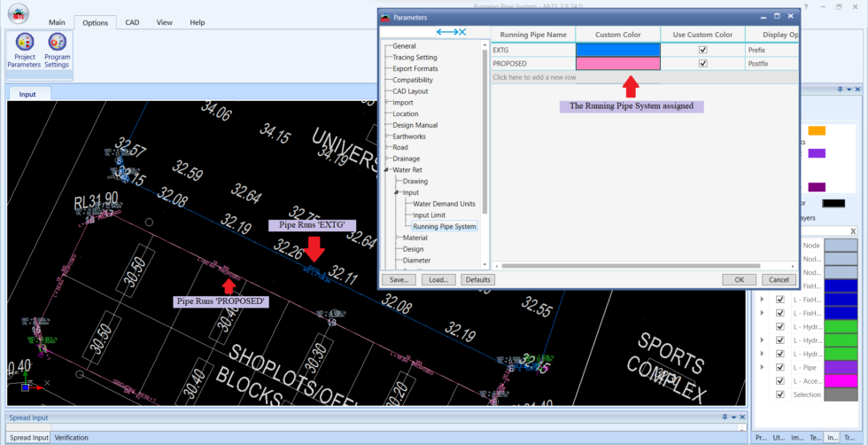Image resolution: width=868 pixels, height=445 pixels.
Task: Click the Parameters dialog title bar icon
Action: tap(385, 16)
